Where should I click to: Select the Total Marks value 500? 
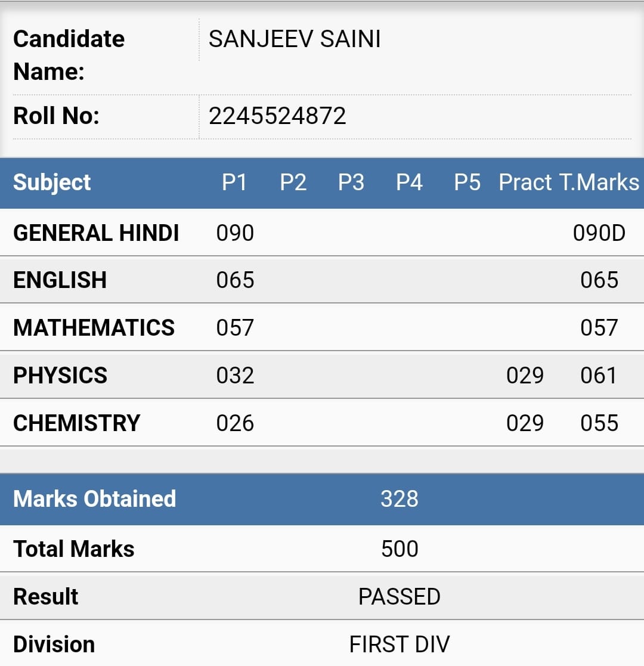400,549
